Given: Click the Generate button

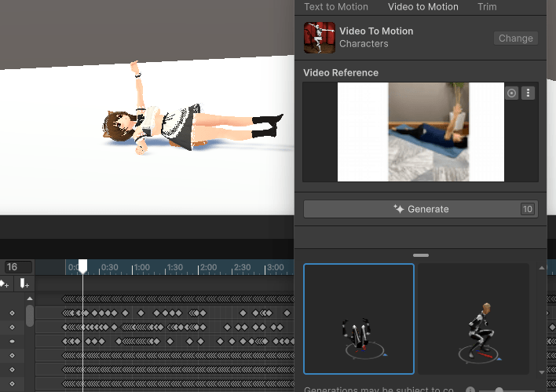Looking at the screenshot, I should [x=420, y=209].
